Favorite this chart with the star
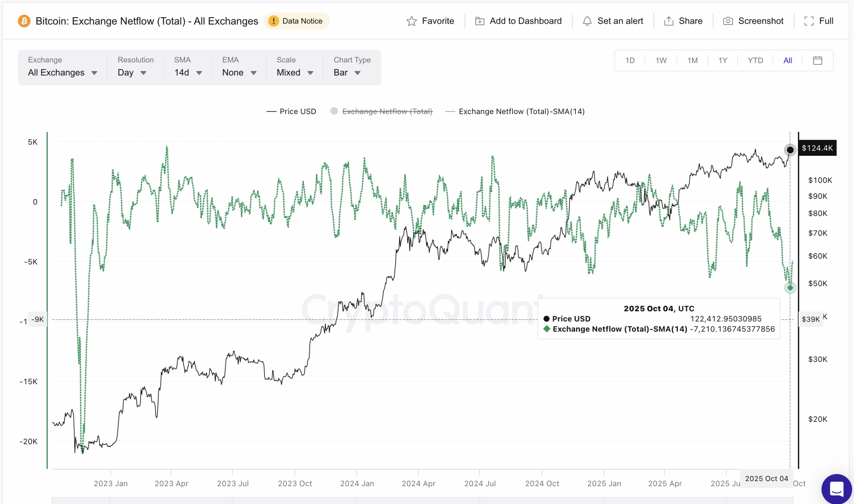Image resolution: width=854 pixels, height=504 pixels. coord(431,21)
